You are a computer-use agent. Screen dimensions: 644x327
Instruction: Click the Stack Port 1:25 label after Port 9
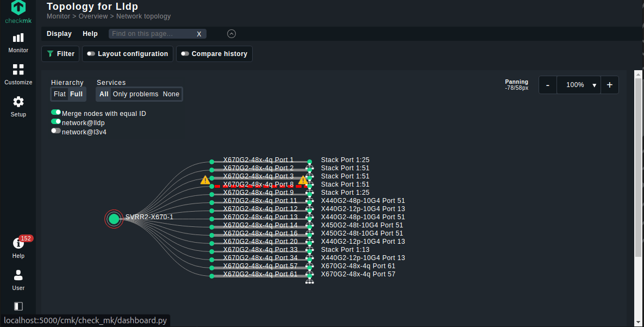[x=345, y=193]
